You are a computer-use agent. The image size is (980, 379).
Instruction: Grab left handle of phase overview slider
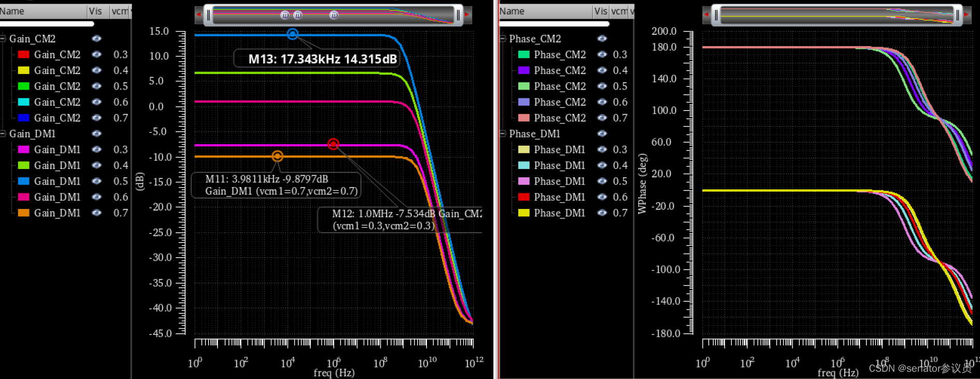pyautogui.click(x=716, y=15)
